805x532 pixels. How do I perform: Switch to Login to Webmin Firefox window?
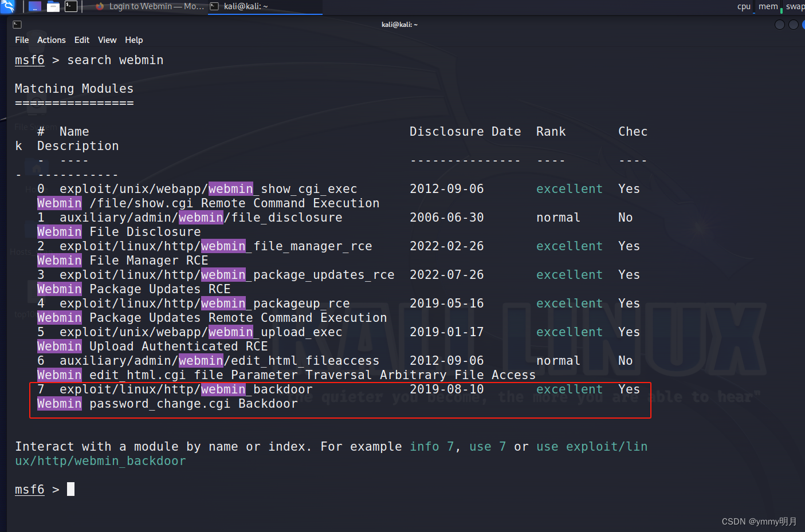click(150, 6)
